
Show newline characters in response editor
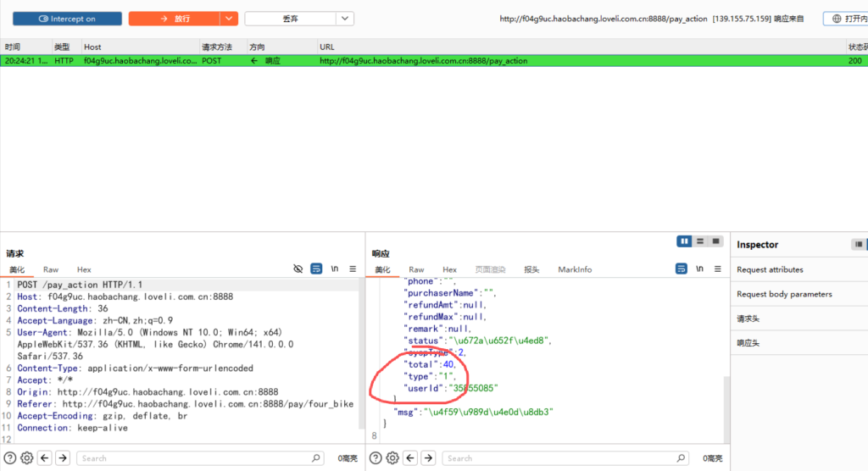[699, 269]
